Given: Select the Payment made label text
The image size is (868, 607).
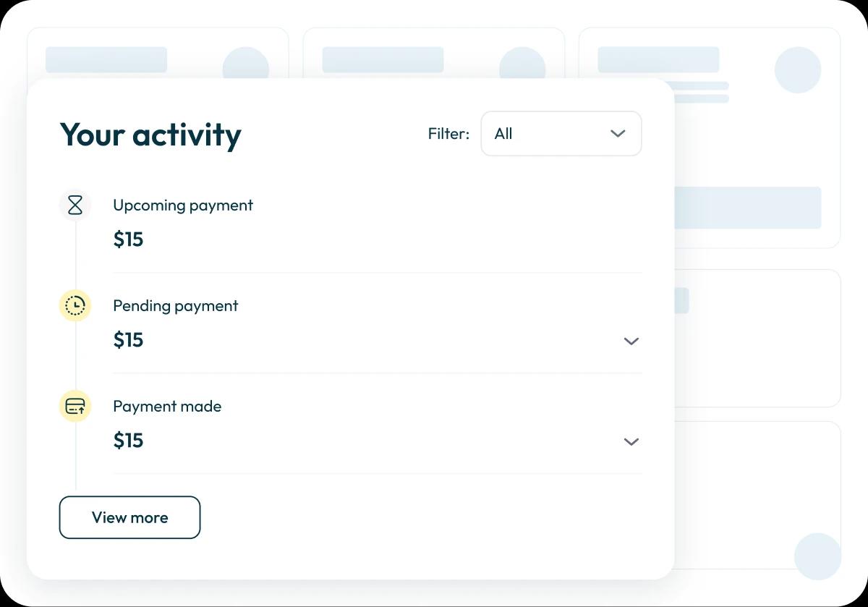Looking at the screenshot, I should [167, 407].
